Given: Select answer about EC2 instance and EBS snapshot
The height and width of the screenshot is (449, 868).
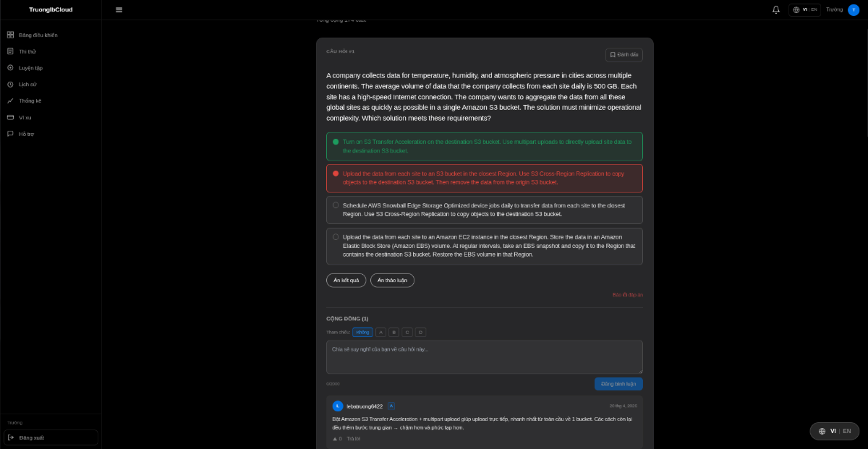Looking at the screenshot, I should click(x=484, y=247).
